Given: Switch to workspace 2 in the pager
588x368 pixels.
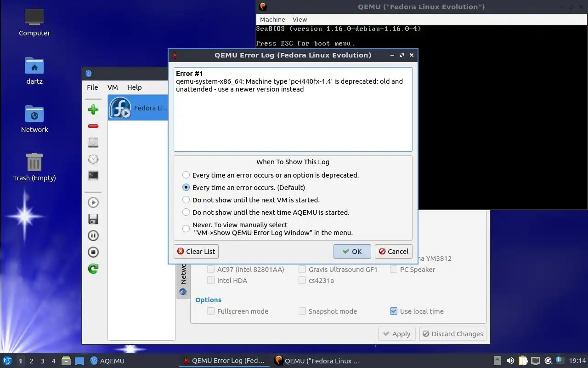Looking at the screenshot, I should pos(31,361).
